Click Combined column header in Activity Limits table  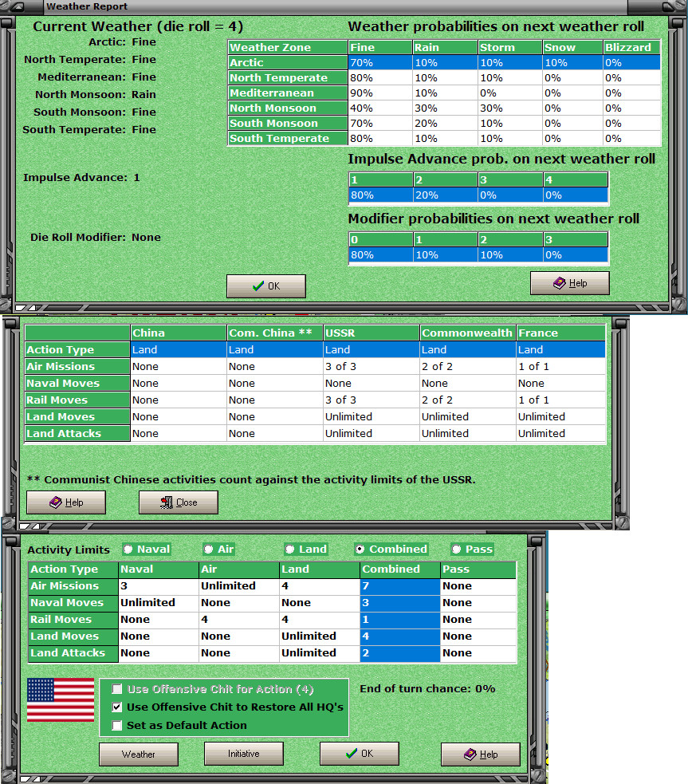399,569
